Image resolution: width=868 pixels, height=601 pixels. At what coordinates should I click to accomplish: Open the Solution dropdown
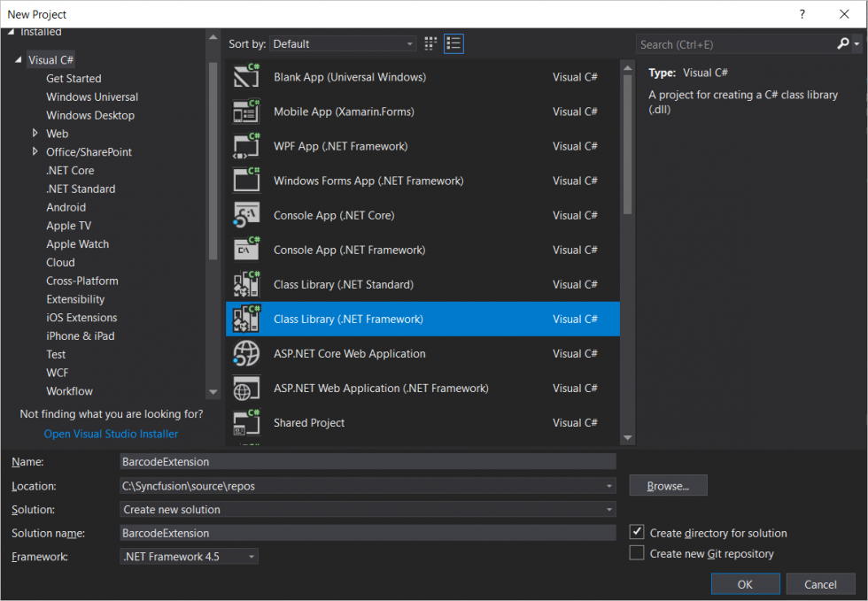tap(368, 510)
